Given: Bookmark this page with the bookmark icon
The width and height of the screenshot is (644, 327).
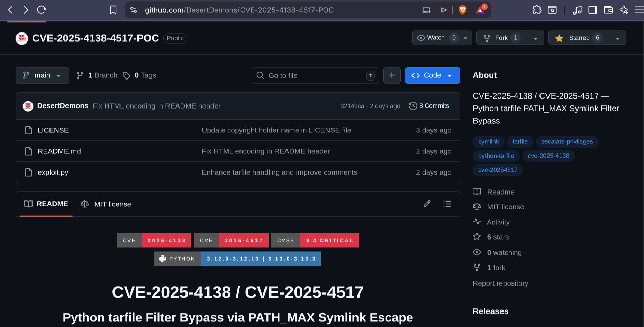Looking at the screenshot, I should [113, 10].
